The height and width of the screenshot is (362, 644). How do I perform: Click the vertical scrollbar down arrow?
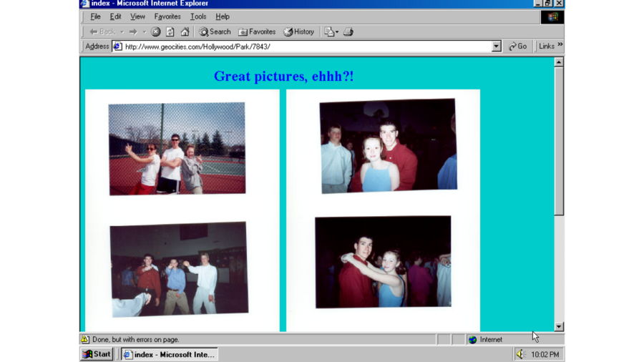(559, 327)
